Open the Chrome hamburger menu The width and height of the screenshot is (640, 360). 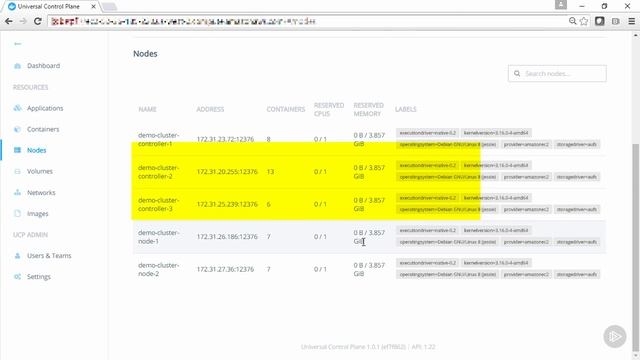[x=631, y=21]
